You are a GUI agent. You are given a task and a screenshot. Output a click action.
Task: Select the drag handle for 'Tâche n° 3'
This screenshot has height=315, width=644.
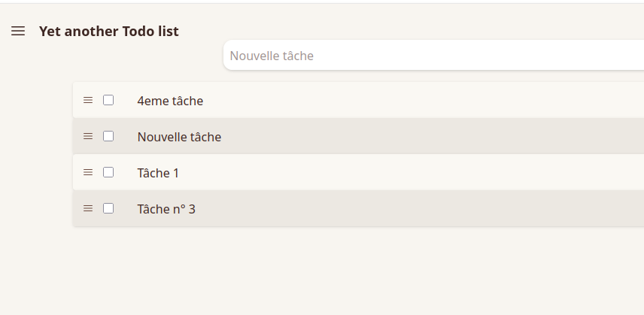pyautogui.click(x=88, y=208)
